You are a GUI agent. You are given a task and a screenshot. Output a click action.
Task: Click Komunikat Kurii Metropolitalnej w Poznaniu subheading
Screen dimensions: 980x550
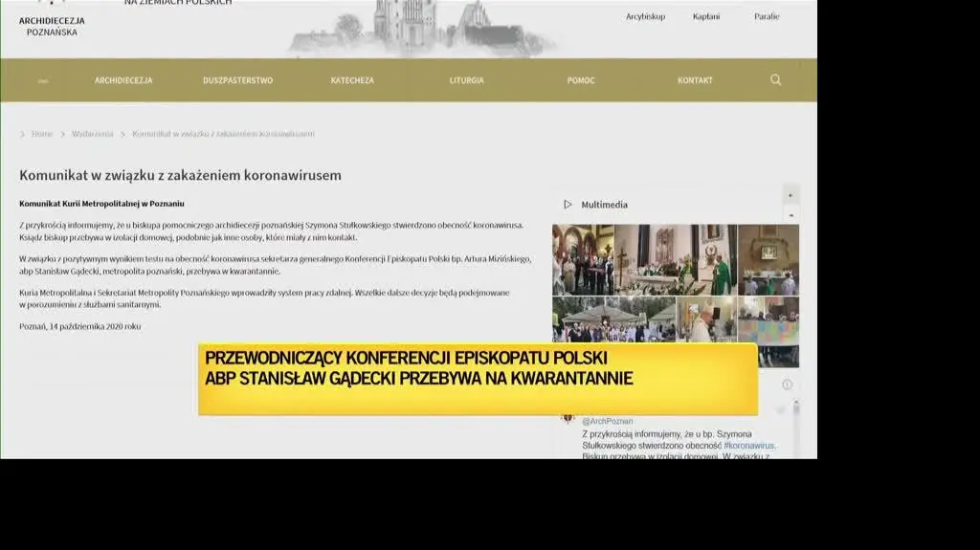click(101, 204)
